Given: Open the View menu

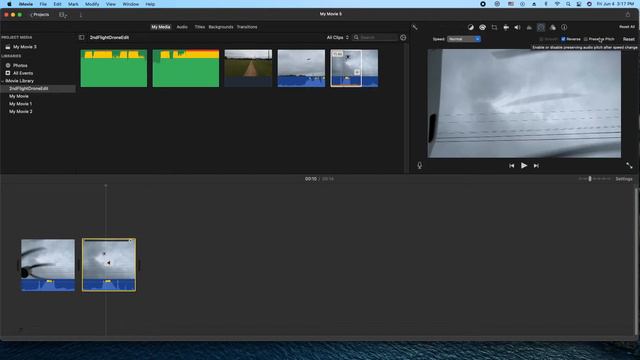Looking at the screenshot, I should (111, 4).
